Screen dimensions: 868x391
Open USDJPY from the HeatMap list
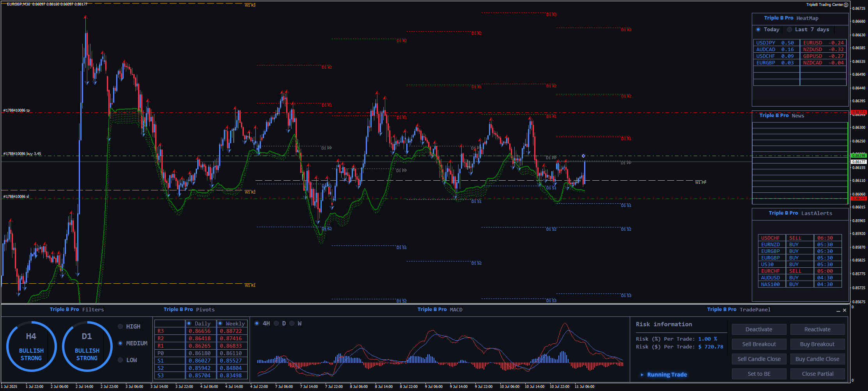click(x=766, y=43)
